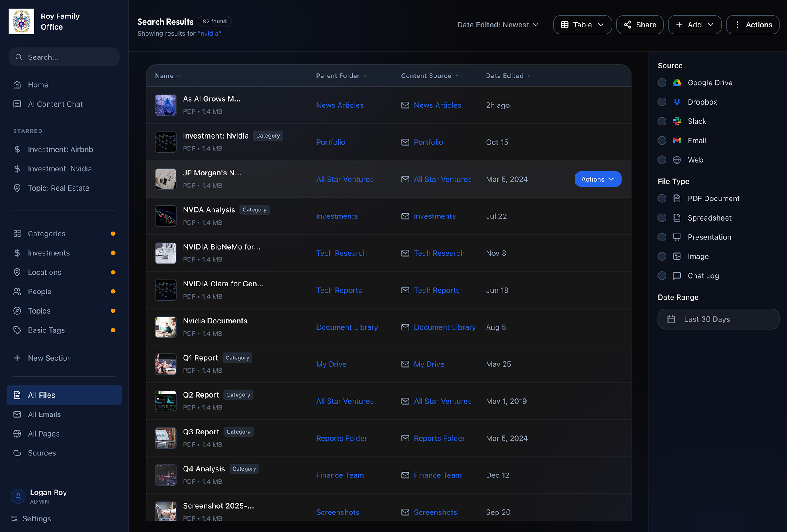Click the Settings sliders icon
This screenshot has height=532, width=787.
(15, 518)
